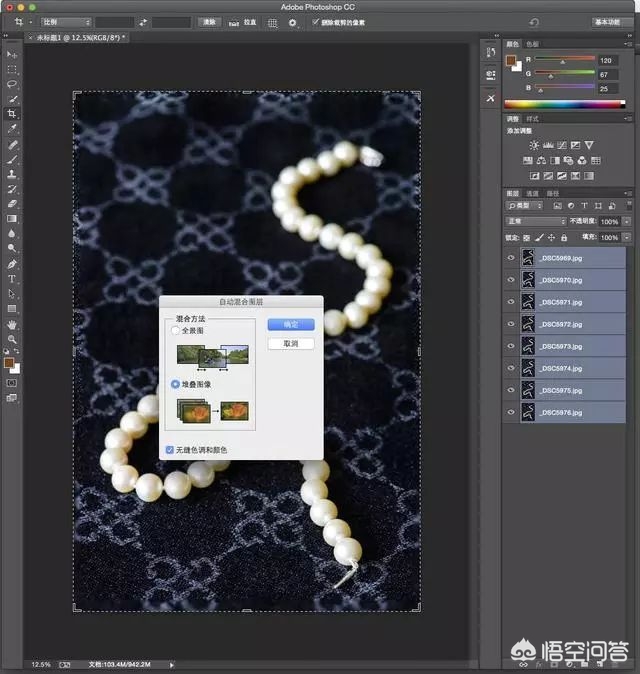Click the Brightness/Contrast adjustment icon
The image size is (640, 674).
pyautogui.click(x=534, y=145)
